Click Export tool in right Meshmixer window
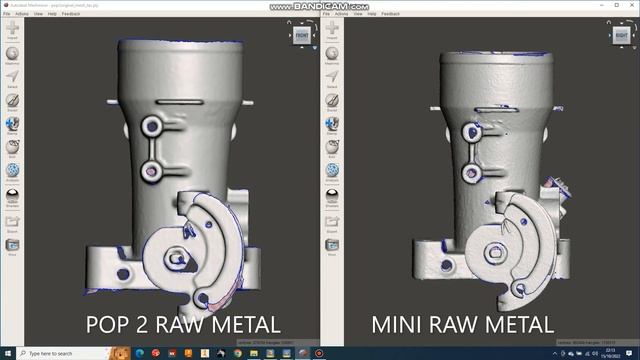 tap(332, 223)
